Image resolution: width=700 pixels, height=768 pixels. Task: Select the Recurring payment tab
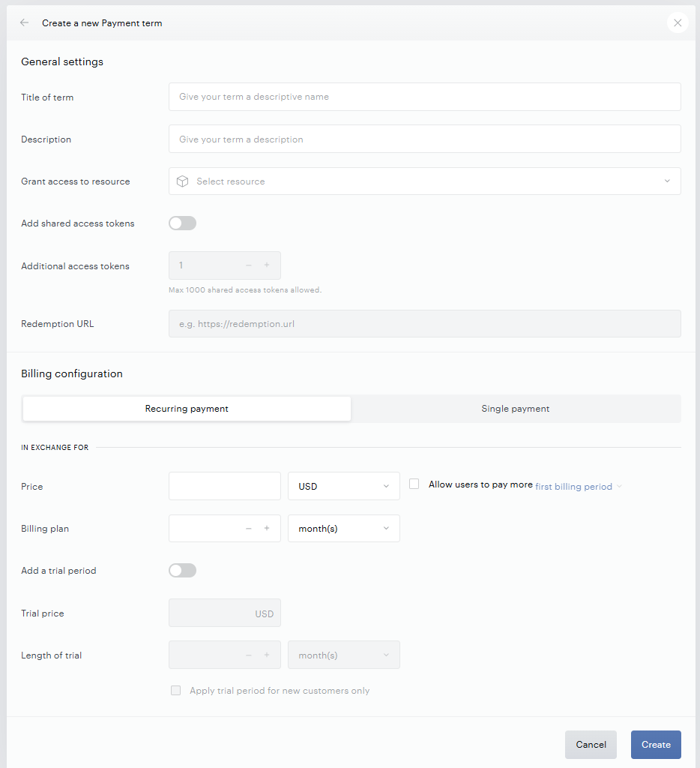click(187, 409)
